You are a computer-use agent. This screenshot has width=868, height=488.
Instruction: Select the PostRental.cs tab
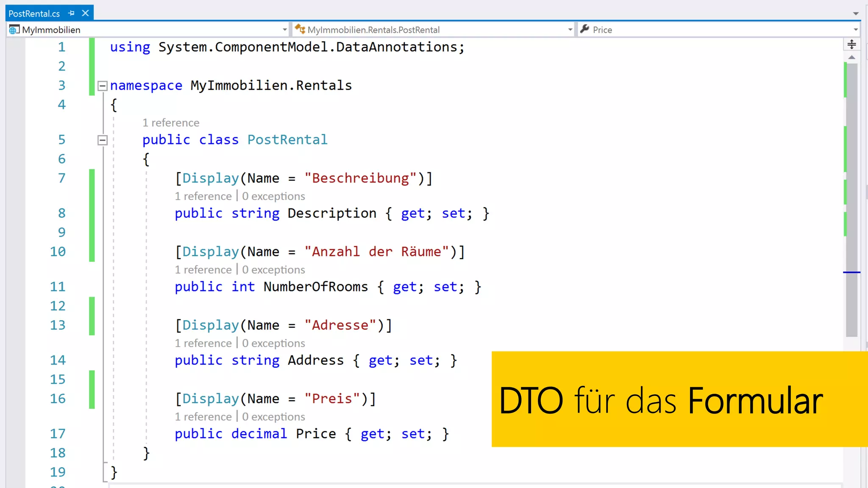coord(34,14)
